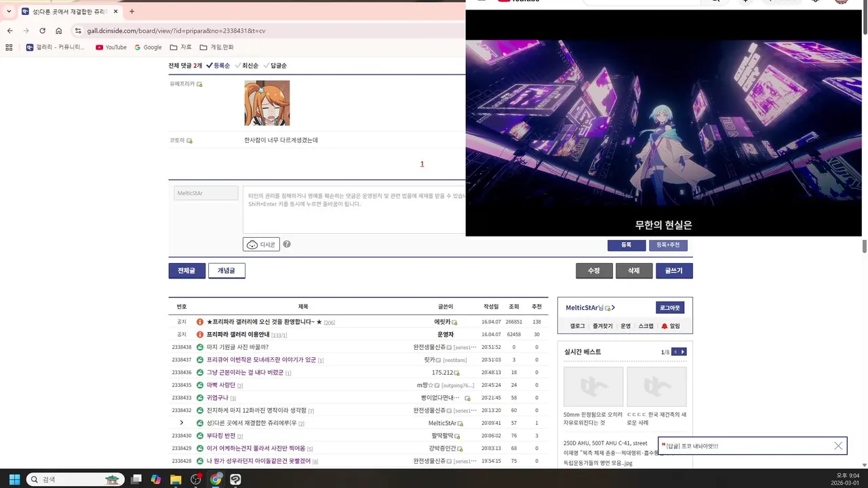868x488 pixels.
Task: Sort comments by 최신순
Action: click(246, 66)
